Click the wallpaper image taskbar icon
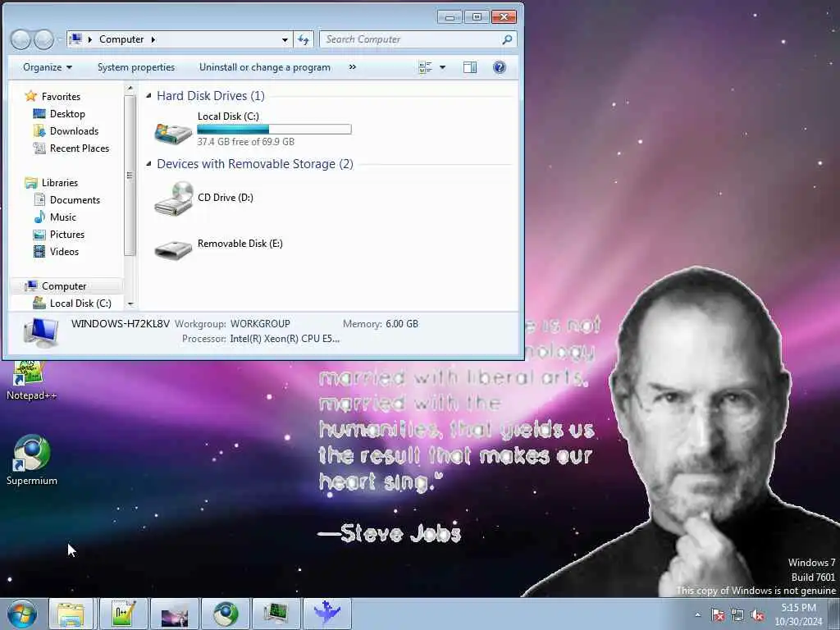840x630 pixels. pos(175,614)
